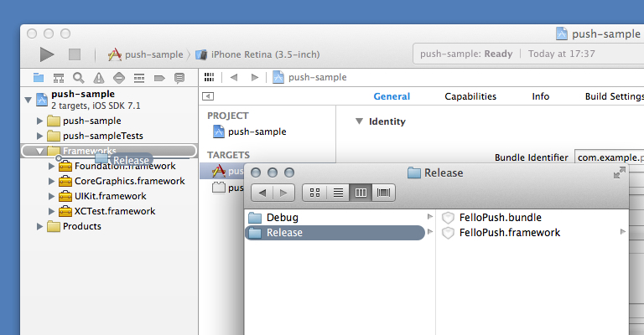Open the related items grid menu in jump bar
644x335 pixels.
pos(209,77)
